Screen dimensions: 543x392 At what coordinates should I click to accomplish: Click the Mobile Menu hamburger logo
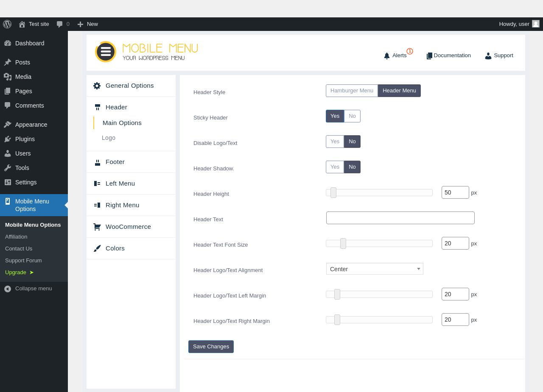(x=106, y=52)
